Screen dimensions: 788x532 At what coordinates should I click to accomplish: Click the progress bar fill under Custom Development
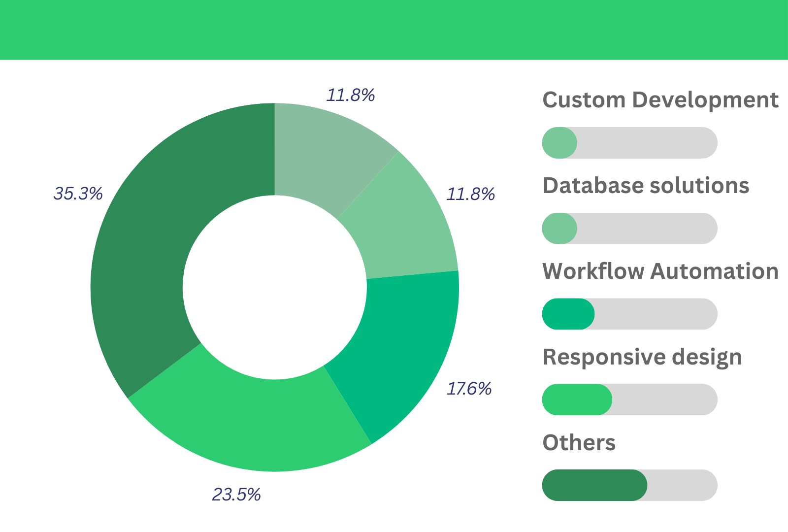[x=559, y=143]
